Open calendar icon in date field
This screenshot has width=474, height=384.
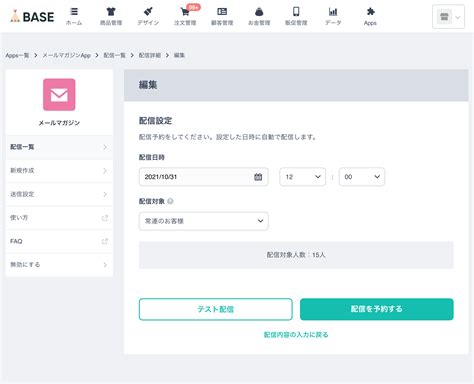pyautogui.click(x=258, y=177)
